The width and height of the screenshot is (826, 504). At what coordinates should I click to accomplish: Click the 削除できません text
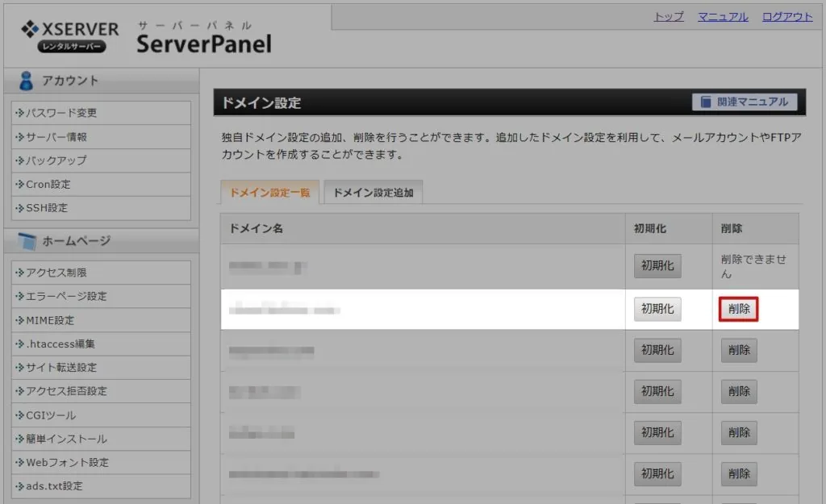click(754, 266)
